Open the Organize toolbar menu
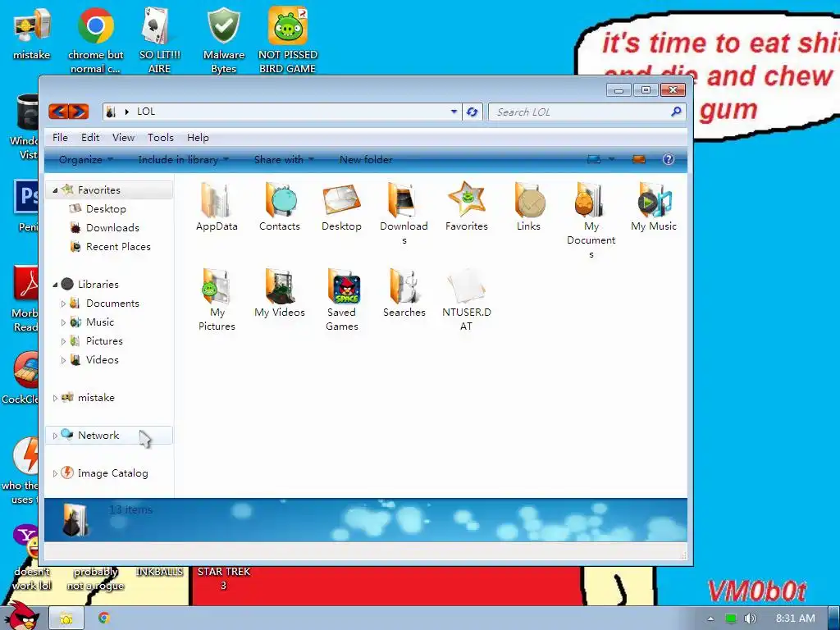Screen dimensions: 840x630 85,160
